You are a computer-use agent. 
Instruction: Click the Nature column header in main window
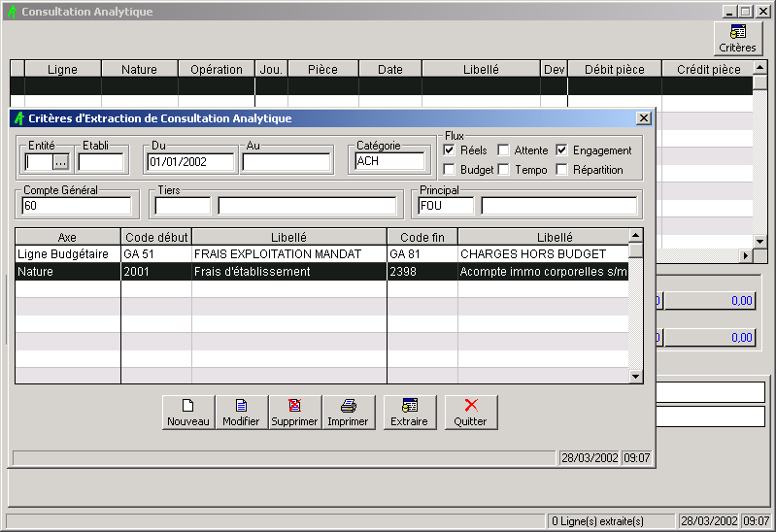(140, 69)
